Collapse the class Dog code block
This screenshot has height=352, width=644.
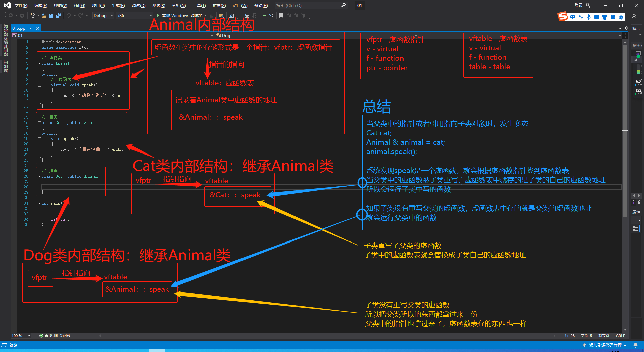(x=39, y=176)
